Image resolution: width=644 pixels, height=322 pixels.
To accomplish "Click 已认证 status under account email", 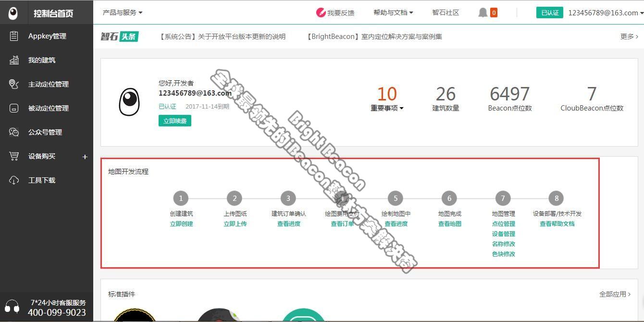I will pos(167,107).
